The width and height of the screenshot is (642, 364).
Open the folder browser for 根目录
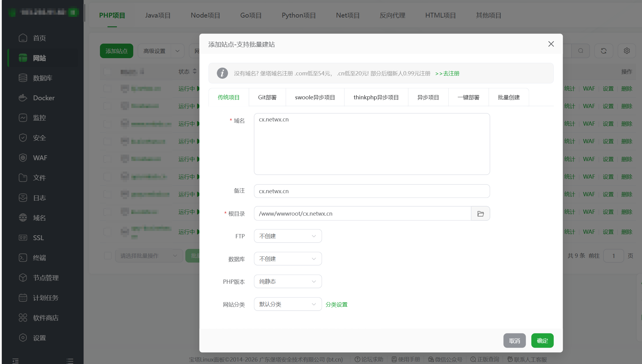click(x=480, y=213)
